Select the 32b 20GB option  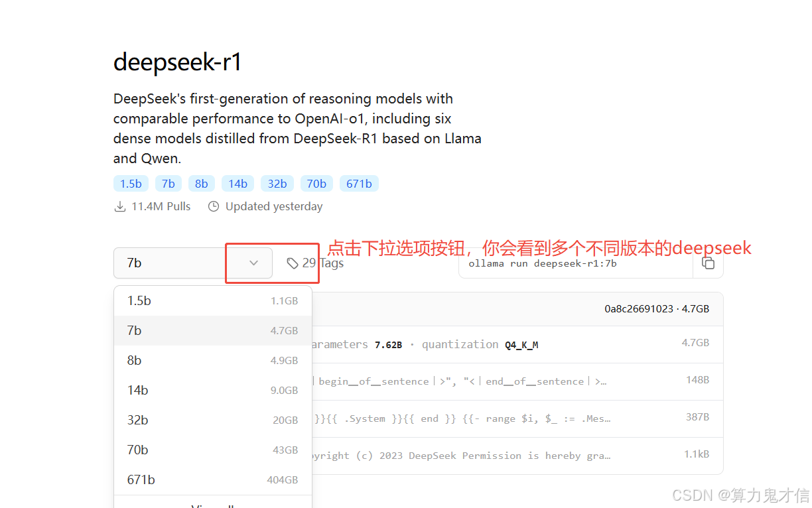tap(213, 420)
